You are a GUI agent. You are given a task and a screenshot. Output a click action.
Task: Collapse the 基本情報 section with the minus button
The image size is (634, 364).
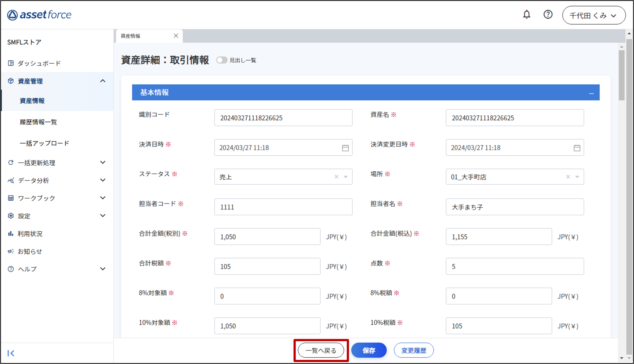point(591,93)
